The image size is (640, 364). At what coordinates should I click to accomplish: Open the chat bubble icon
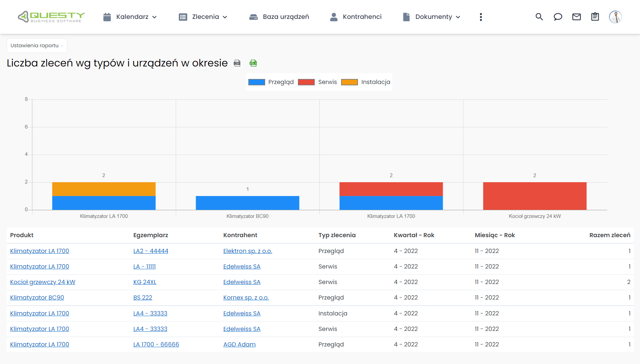click(x=558, y=17)
